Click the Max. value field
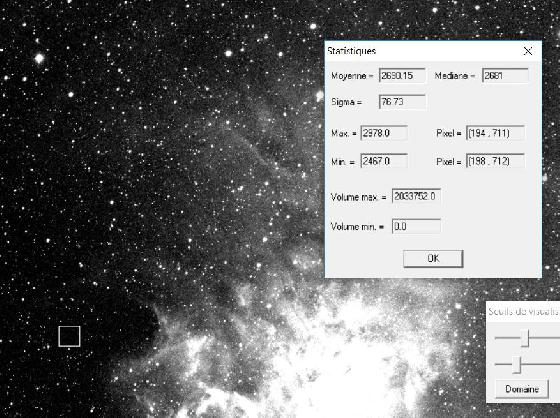This screenshot has height=418, width=560. 384,133
